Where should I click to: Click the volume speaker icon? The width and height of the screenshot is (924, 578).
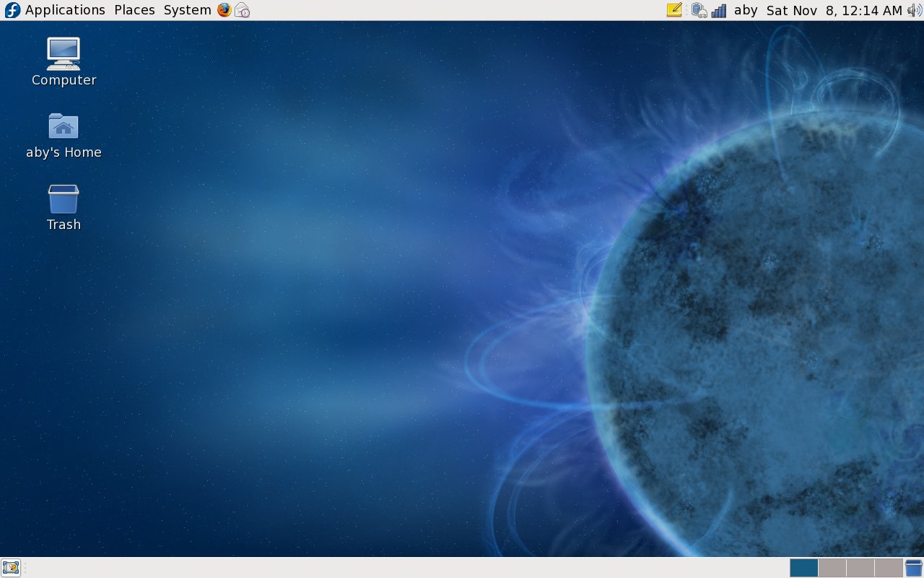tap(915, 10)
